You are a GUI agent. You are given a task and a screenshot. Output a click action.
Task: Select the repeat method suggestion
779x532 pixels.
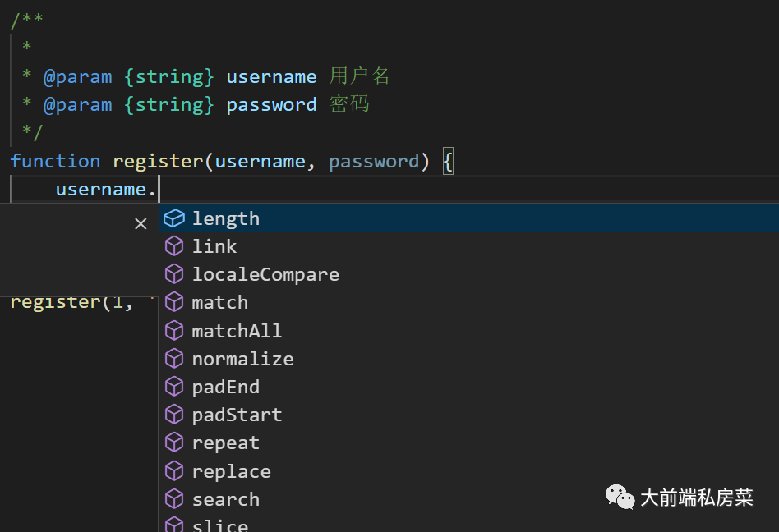(x=225, y=443)
